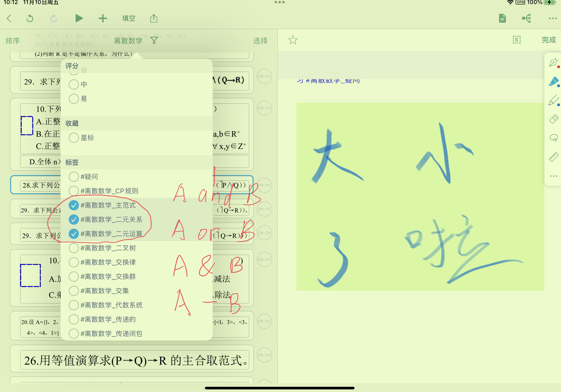The height and width of the screenshot is (392, 561).
Task: Tap the back chevron in top toolbar
Action: tap(9, 18)
